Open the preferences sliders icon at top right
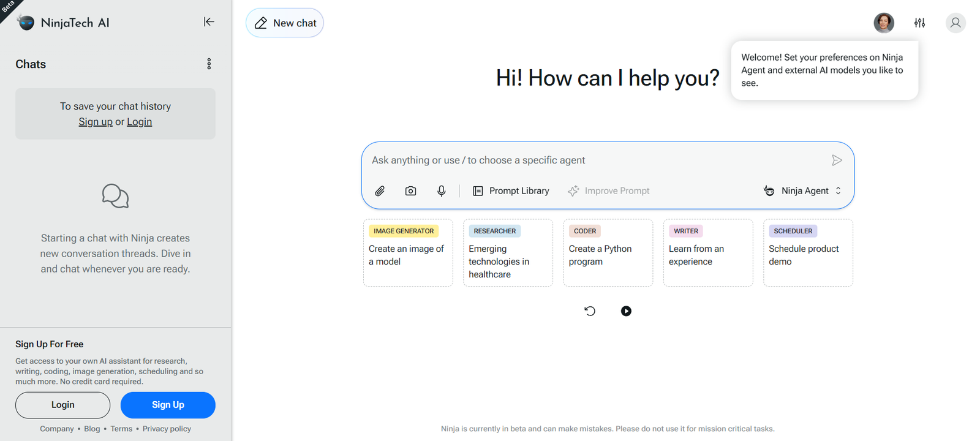Viewport: 980px width, 441px height. 919,23
